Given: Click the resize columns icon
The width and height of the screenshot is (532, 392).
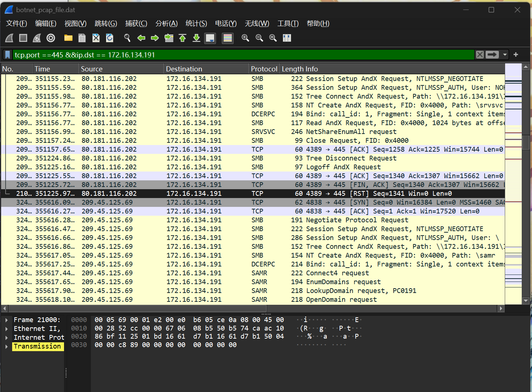Looking at the screenshot, I should click(287, 38).
